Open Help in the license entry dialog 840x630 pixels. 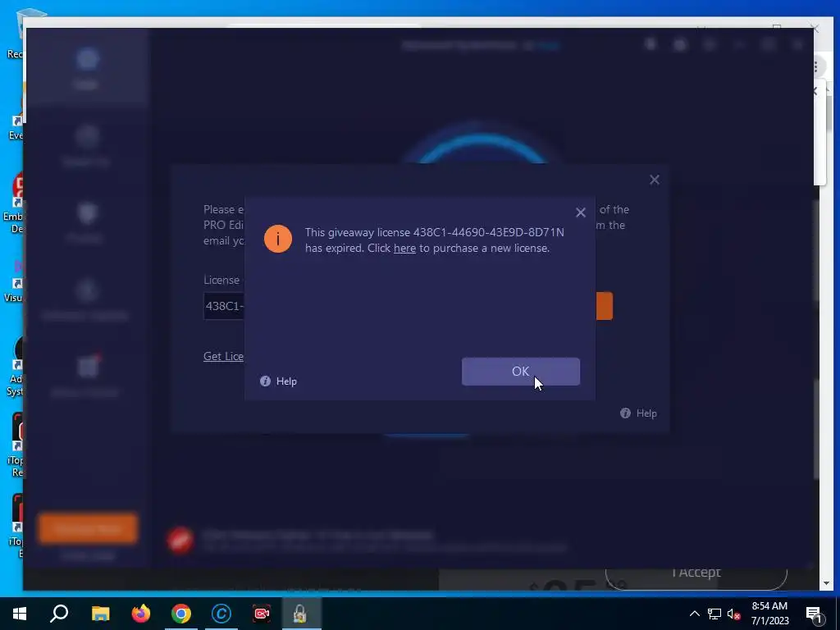point(638,413)
